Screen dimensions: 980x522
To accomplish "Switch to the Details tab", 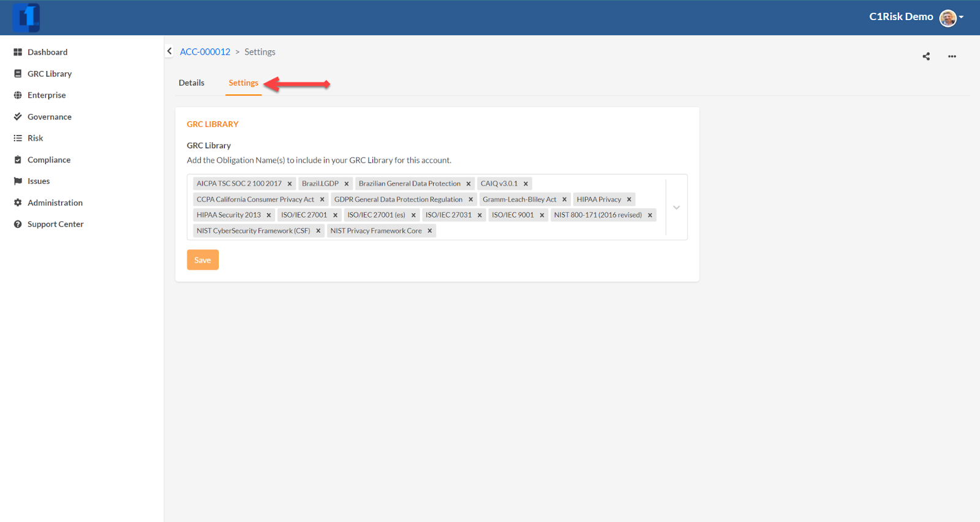I will 192,83.
